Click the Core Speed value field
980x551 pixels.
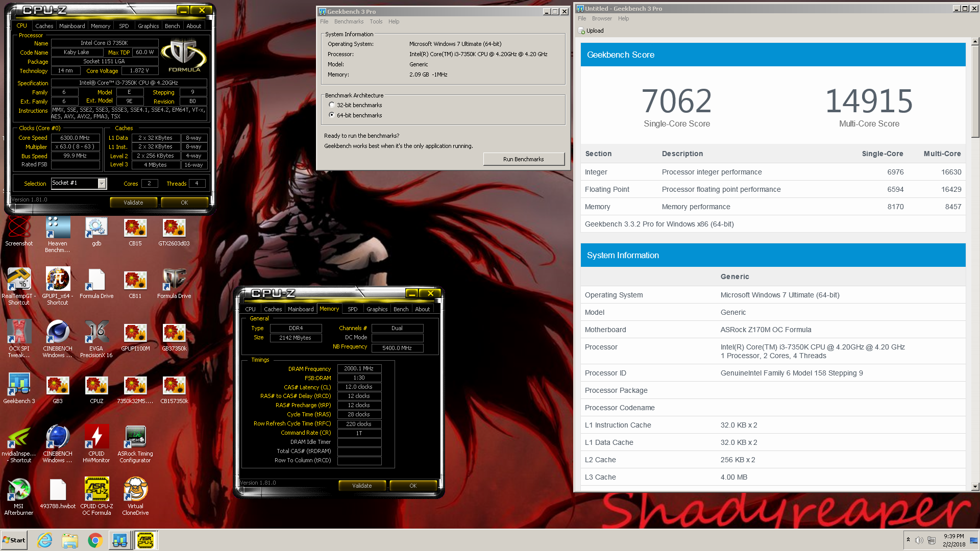click(x=75, y=138)
